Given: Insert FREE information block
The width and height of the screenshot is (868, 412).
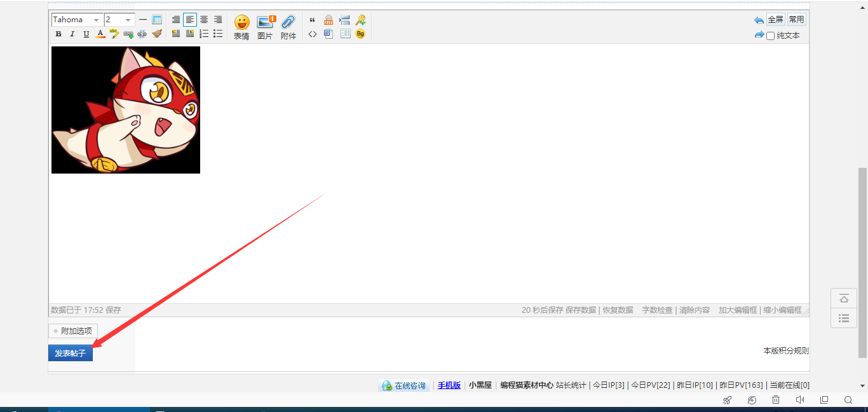Looking at the screenshot, I should (329, 20).
